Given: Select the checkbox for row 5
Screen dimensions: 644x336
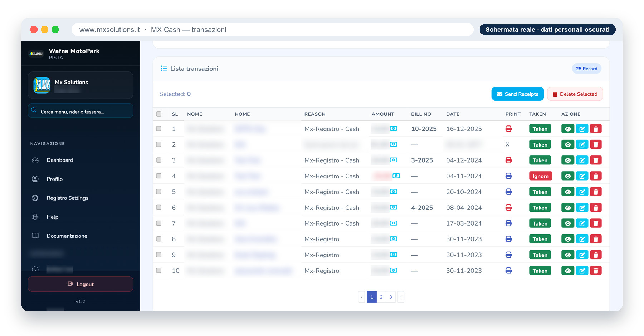Looking at the screenshot, I should [x=159, y=191].
